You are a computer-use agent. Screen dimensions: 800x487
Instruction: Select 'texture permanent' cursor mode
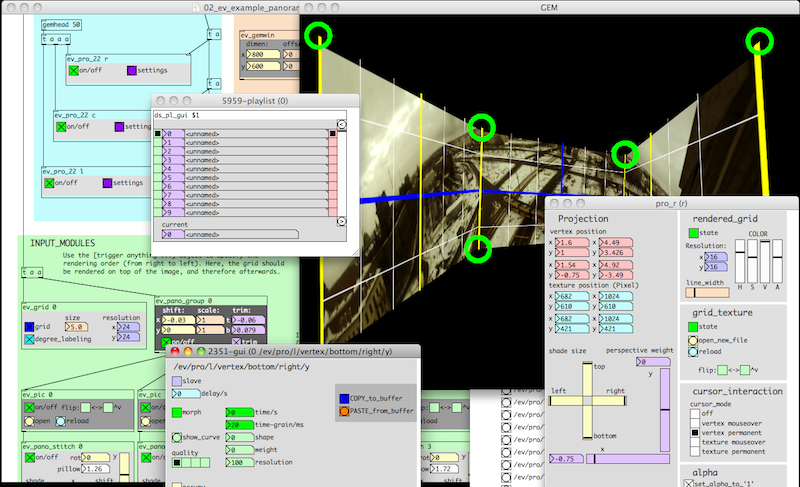694,451
